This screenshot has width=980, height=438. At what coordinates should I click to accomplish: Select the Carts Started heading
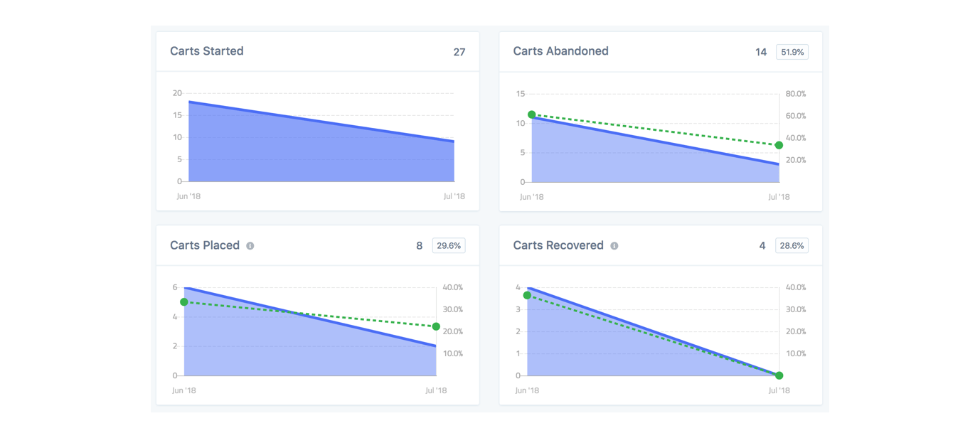(207, 51)
